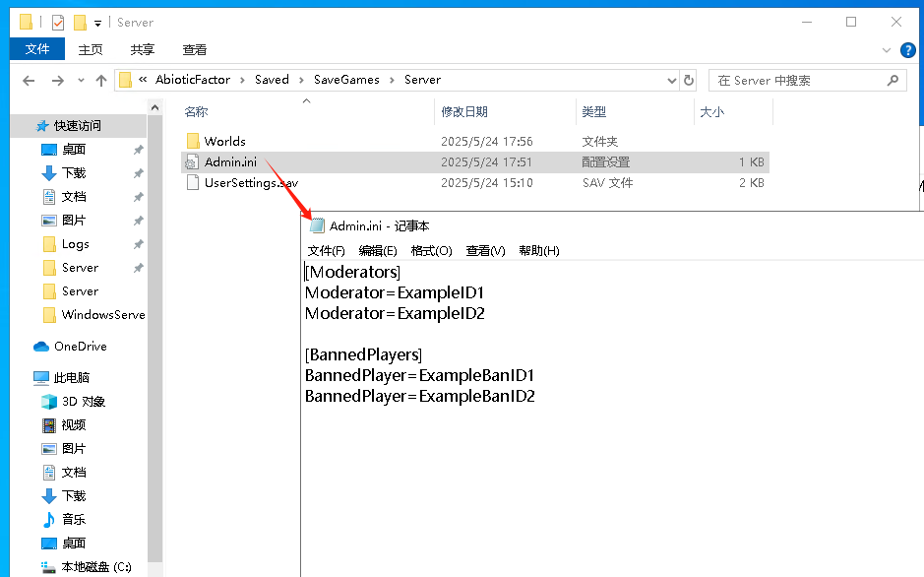Click SaveGames in the breadcrumb path
This screenshot has width=924, height=577.
tap(346, 80)
